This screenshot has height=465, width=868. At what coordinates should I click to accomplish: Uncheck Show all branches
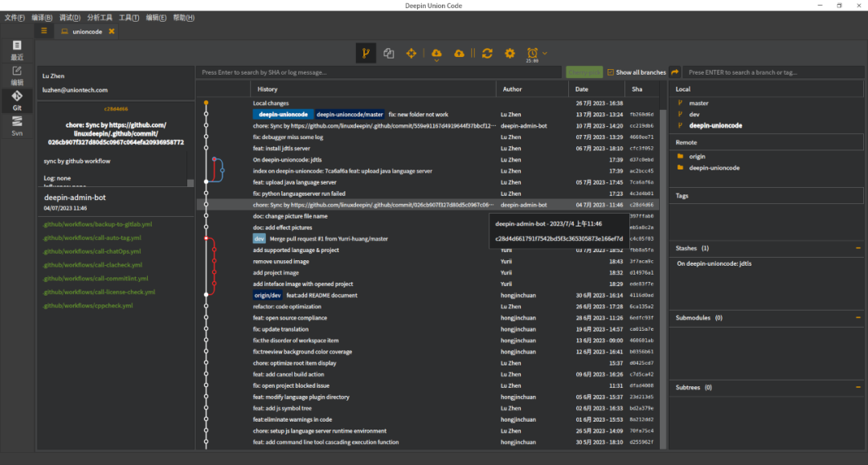pos(612,72)
